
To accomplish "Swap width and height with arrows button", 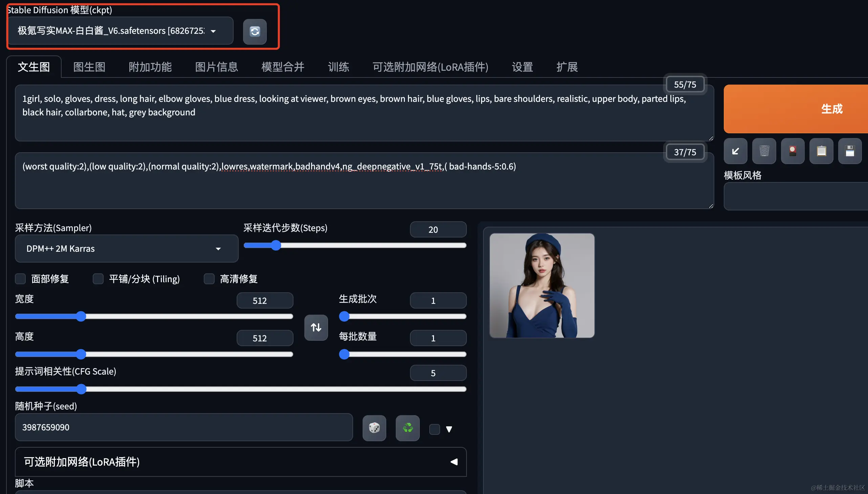I will click(316, 328).
